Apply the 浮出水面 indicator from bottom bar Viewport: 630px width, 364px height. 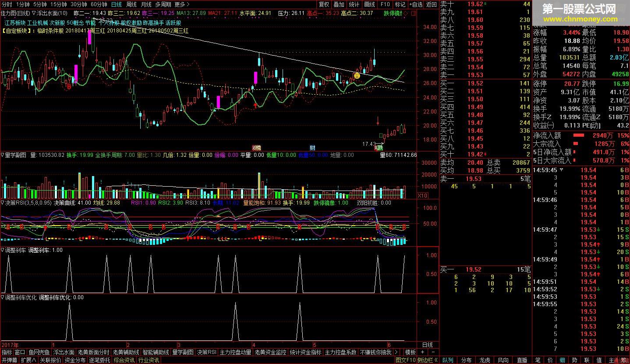pos(64,352)
